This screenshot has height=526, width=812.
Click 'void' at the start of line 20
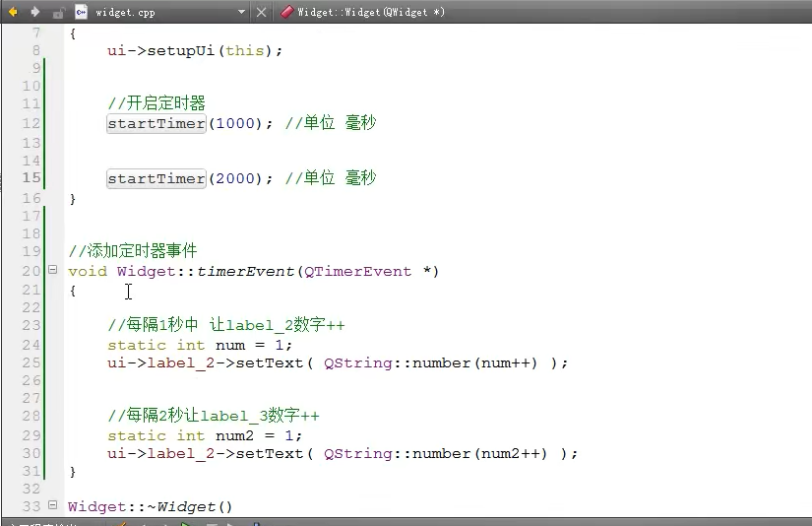[x=88, y=272]
